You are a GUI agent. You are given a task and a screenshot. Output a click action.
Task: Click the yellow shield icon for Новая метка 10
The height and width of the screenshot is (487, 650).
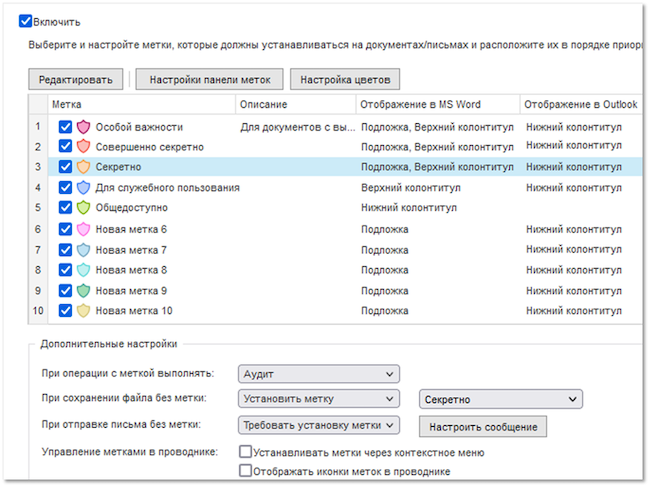click(83, 311)
